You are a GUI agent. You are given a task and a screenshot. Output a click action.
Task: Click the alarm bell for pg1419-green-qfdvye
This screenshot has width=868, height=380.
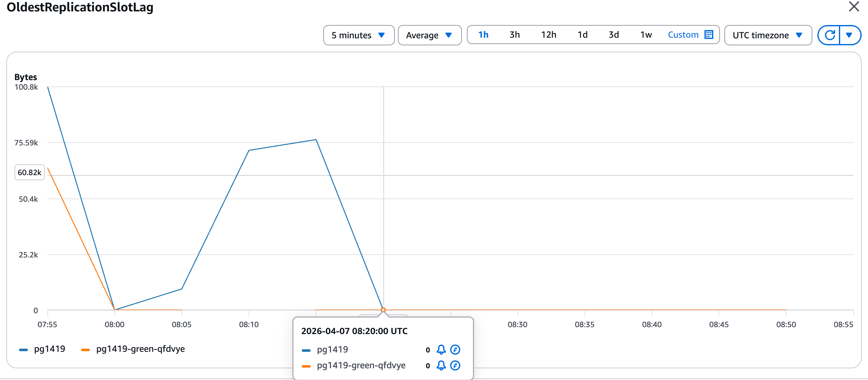click(441, 365)
